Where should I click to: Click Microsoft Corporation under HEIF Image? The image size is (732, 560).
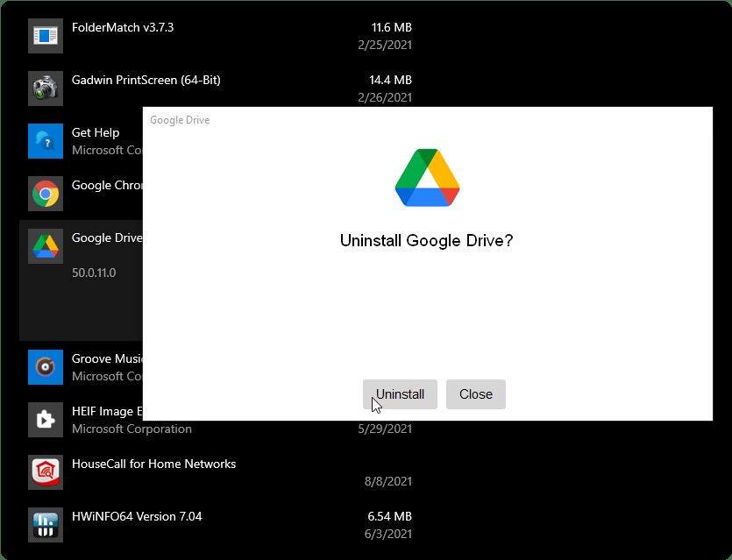pyautogui.click(x=131, y=429)
